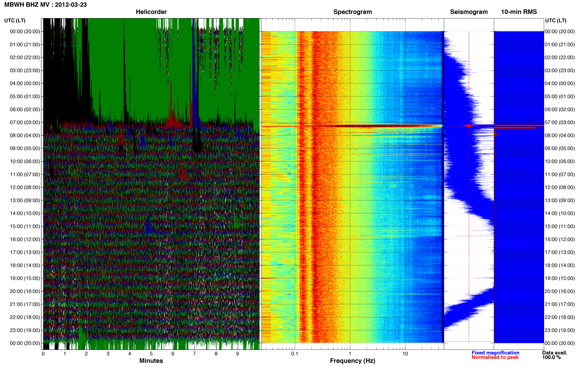Click the left '23:00 (19:00)' time label
This screenshot has width=588, height=368.
[25, 330]
